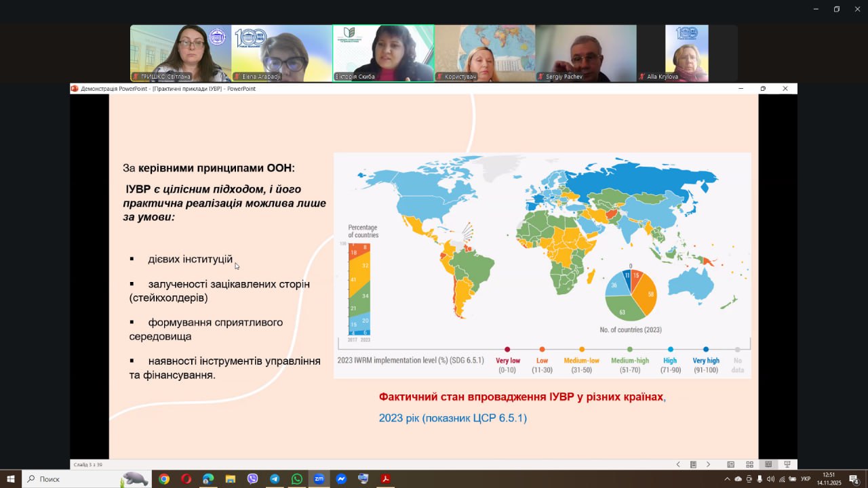Click the 'За керівними принципами ООН:' heading
This screenshot has width=868, height=488.
209,168
